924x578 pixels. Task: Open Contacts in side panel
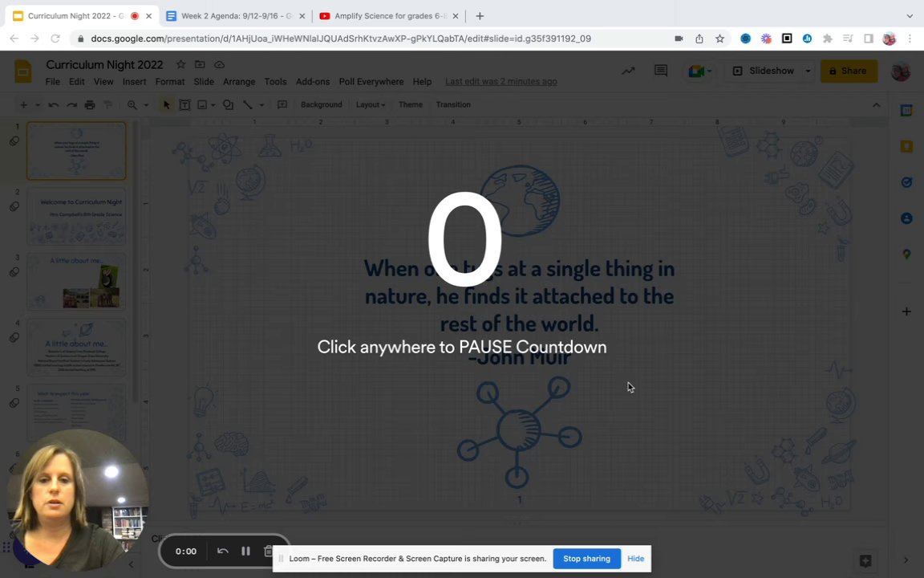click(906, 218)
